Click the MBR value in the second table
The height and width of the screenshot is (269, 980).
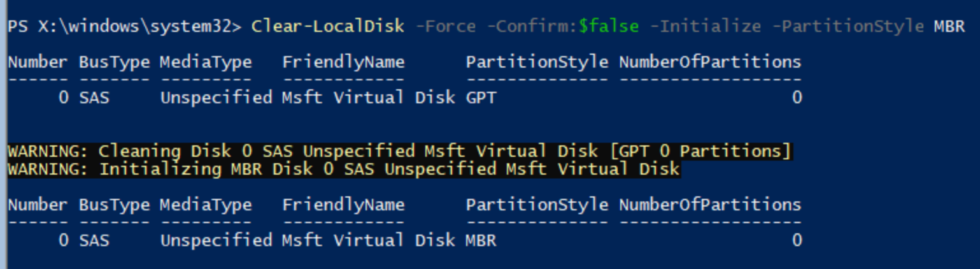click(x=481, y=240)
